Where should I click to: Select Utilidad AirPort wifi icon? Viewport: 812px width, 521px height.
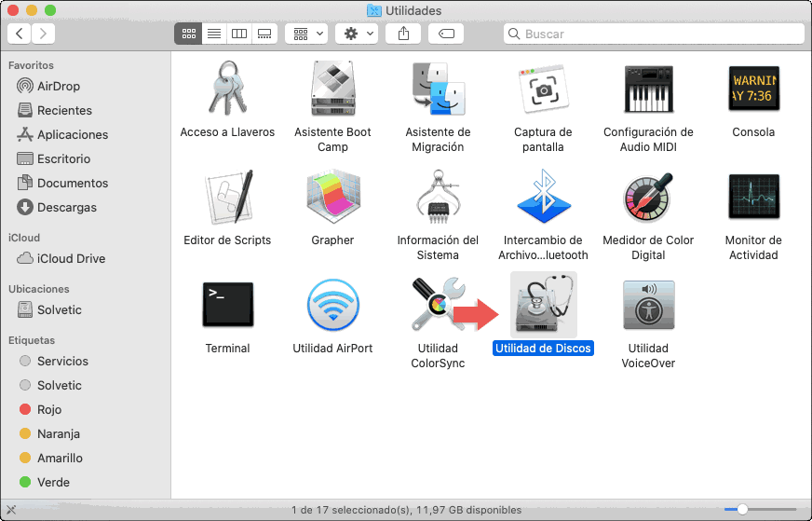click(x=332, y=306)
